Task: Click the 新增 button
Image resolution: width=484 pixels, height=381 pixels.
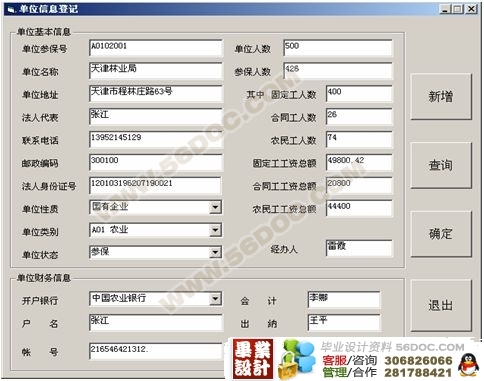Action: click(x=441, y=97)
